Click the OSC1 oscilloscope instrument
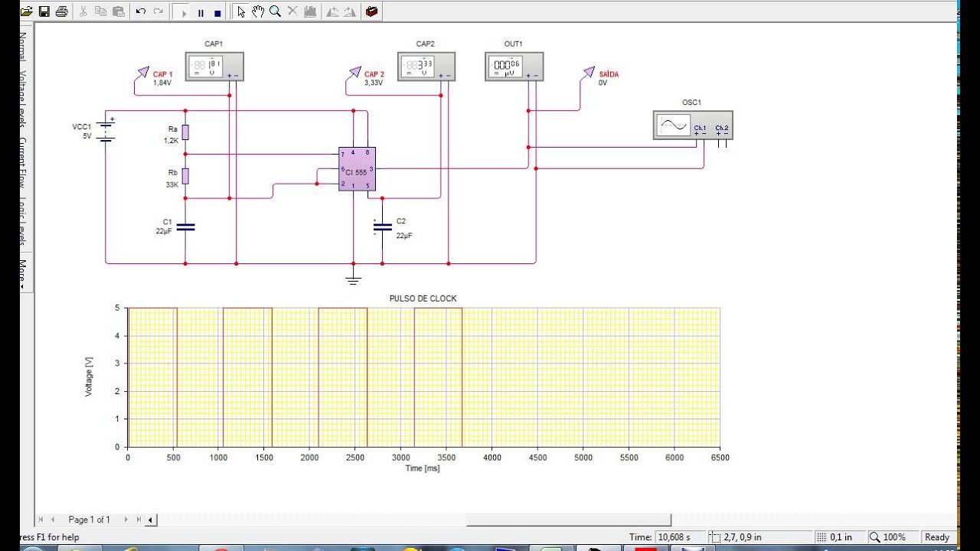This screenshot has width=980, height=551. 693,125
